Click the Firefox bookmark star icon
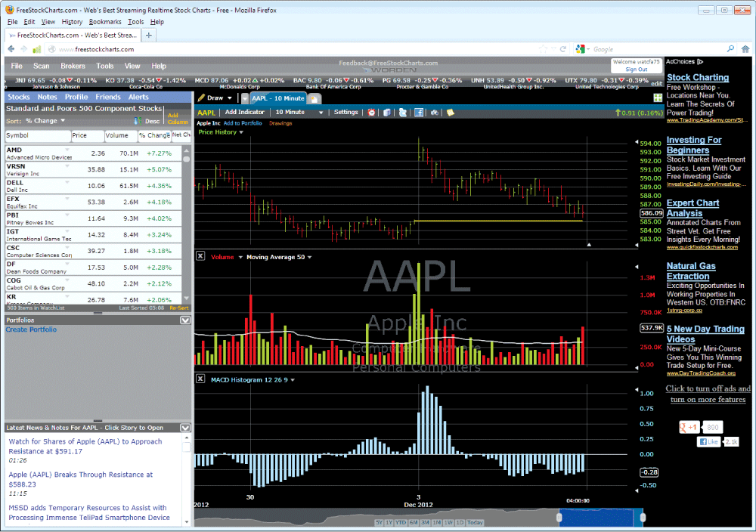This screenshot has width=756, height=532. (544, 49)
